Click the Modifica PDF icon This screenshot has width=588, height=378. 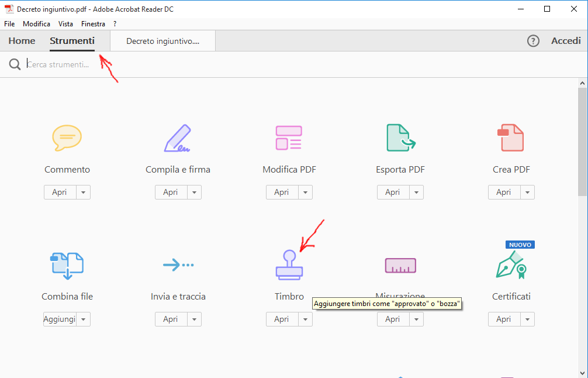click(289, 138)
